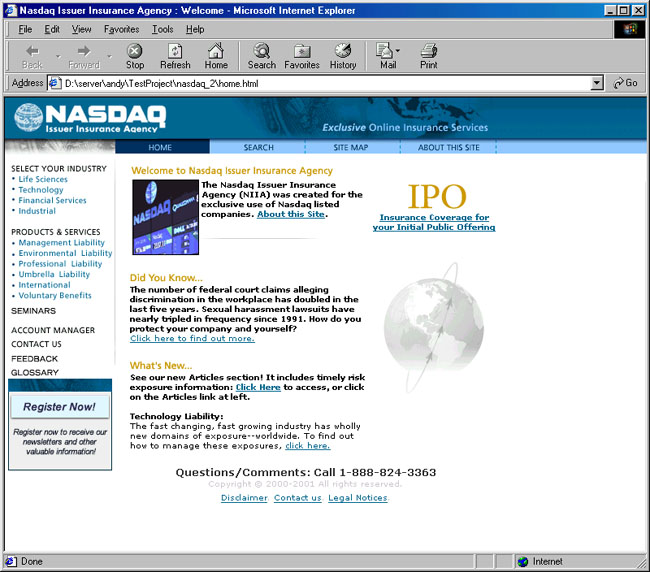Open the Favorites menu in menu bar
Image resolution: width=650 pixels, height=572 pixels.
coord(122,30)
